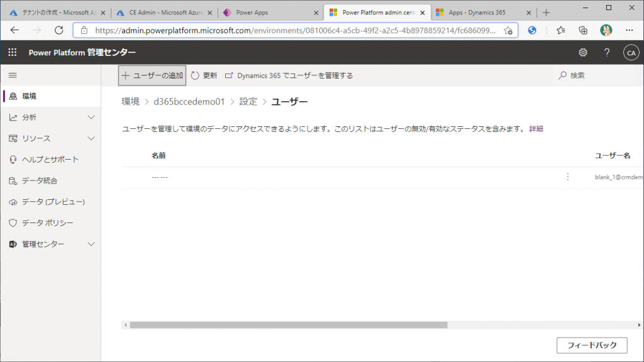
Task: Switch to CE Admin Azure tab
Action: pos(163,13)
